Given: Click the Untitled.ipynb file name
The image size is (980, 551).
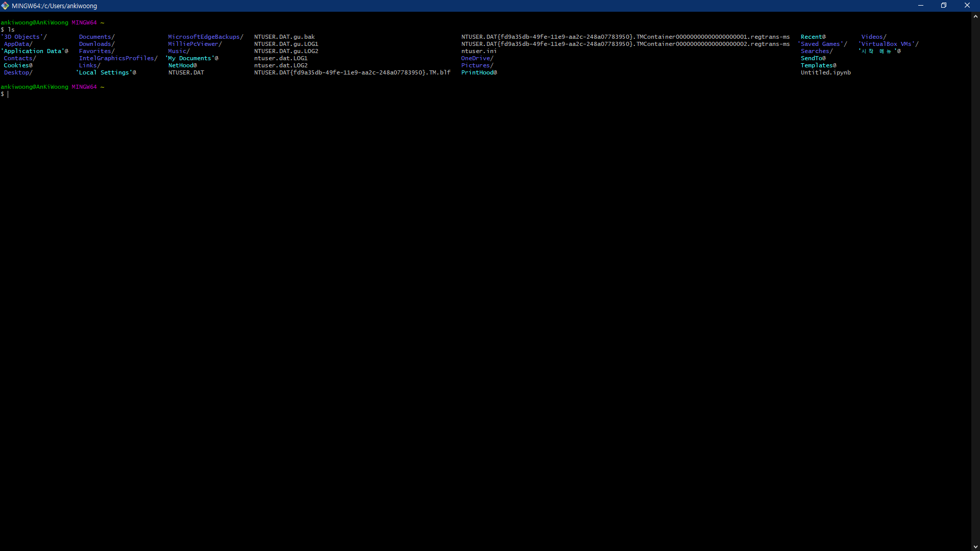Looking at the screenshot, I should [825, 72].
